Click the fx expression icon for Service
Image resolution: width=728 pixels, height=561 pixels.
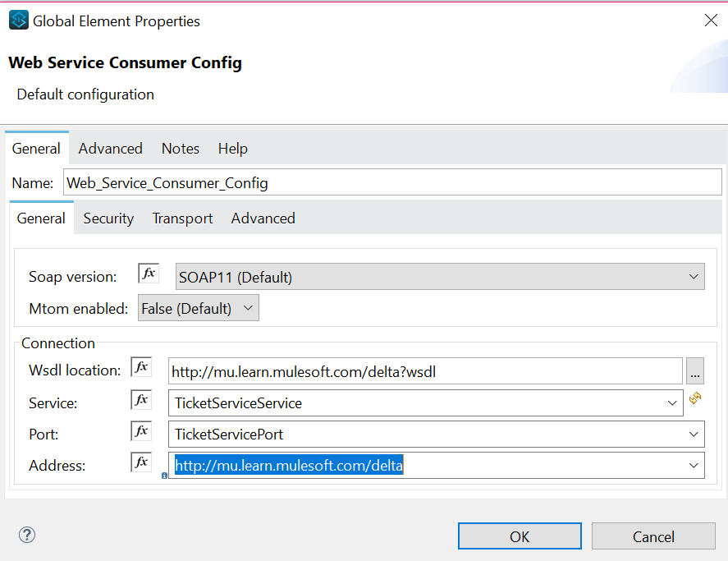click(x=140, y=399)
